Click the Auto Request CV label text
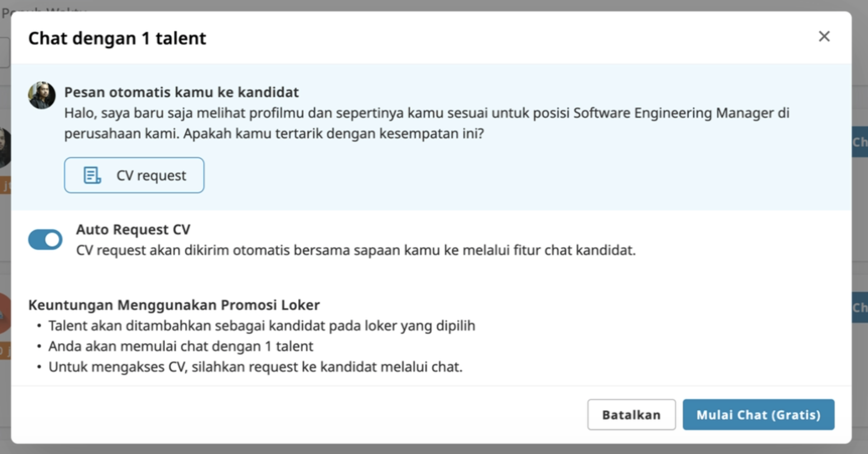The width and height of the screenshot is (868, 454). pos(133,229)
